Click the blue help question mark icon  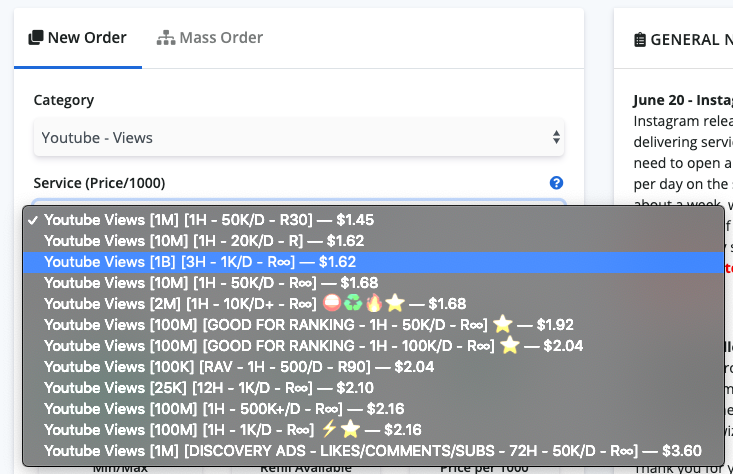[556, 183]
